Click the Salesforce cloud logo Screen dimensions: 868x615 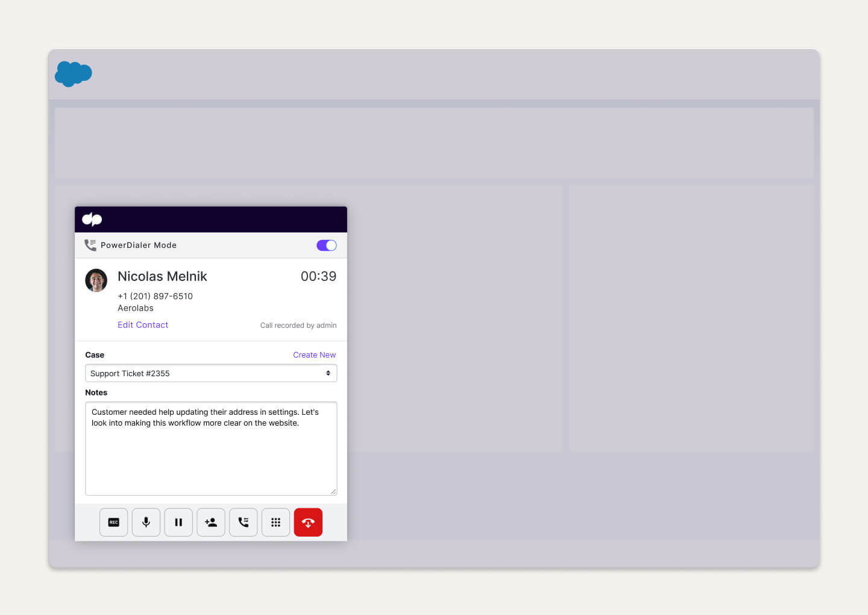tap(73, 74)
